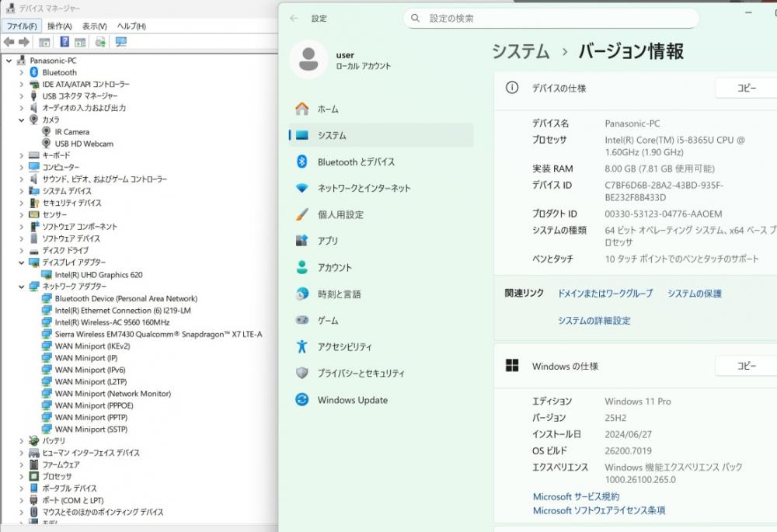
Task: Click the Forward arrow in Device Manager toolbar
Action: pyautogui.click(x=24, y=42)
